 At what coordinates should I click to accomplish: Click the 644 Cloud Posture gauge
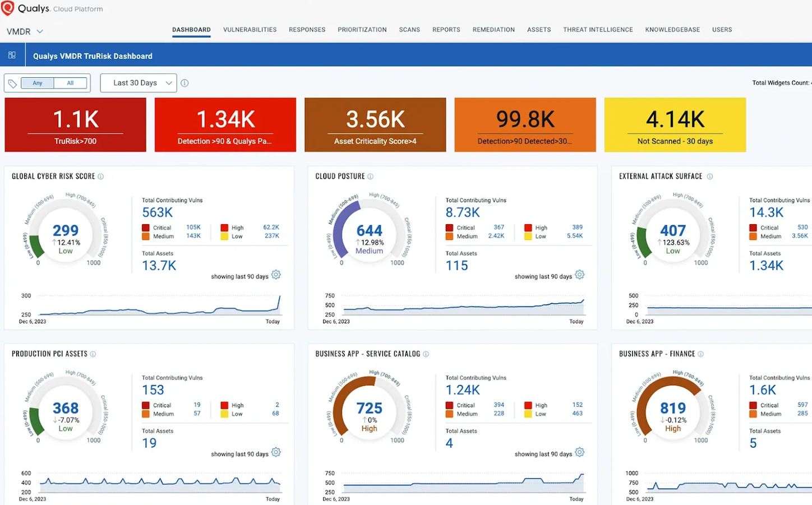(x=370, y=230)
